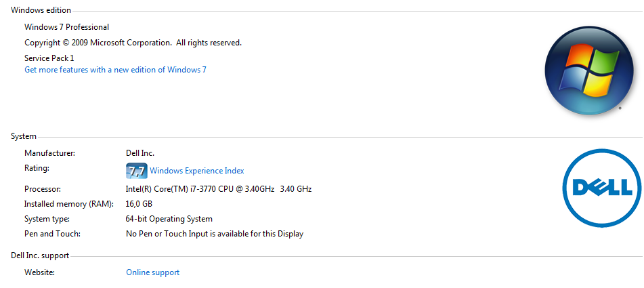Click the No Pen or Touch Input text
The width and height of the screenshot is (644, 288).
click(x=215, y=234)
